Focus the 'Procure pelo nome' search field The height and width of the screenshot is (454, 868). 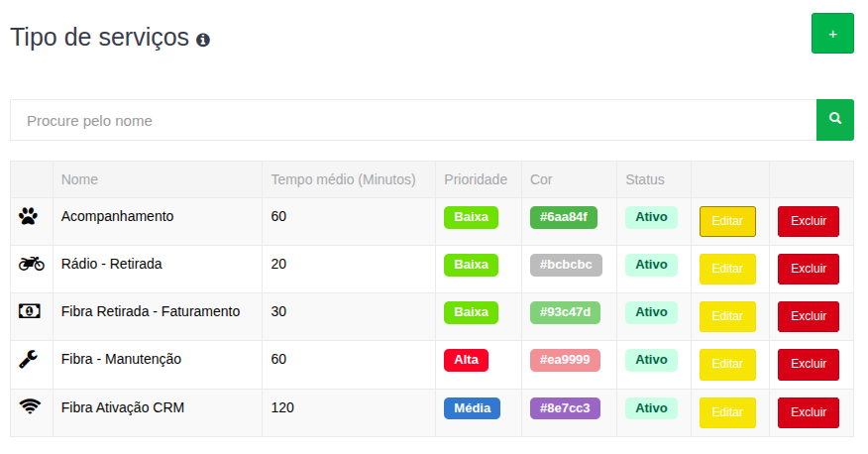point(412,120)
